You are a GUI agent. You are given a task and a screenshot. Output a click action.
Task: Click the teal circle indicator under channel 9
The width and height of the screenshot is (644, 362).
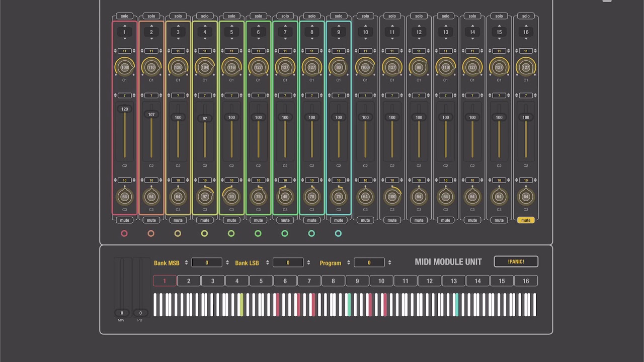(338, 233)
